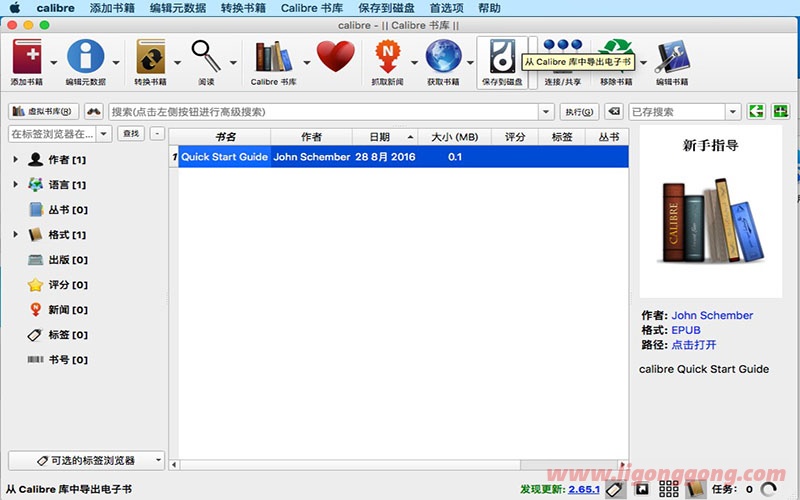
Task: Toggle the cover browser icon in status bar
Action: point(642,489)
